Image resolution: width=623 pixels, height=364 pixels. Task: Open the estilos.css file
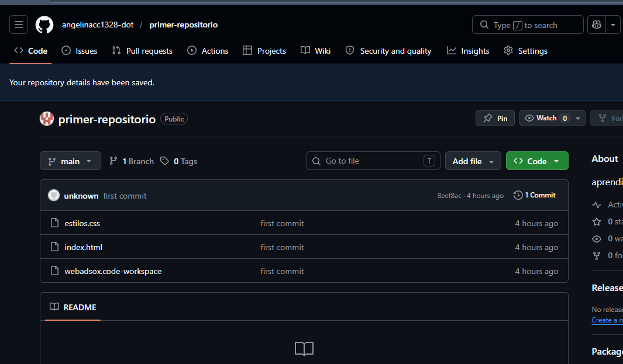point(82,223)
